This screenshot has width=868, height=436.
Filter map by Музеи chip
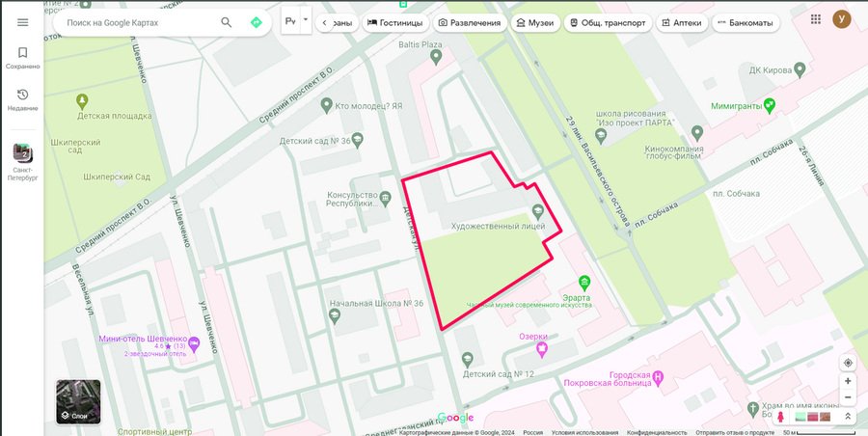(x=534, y=23)
